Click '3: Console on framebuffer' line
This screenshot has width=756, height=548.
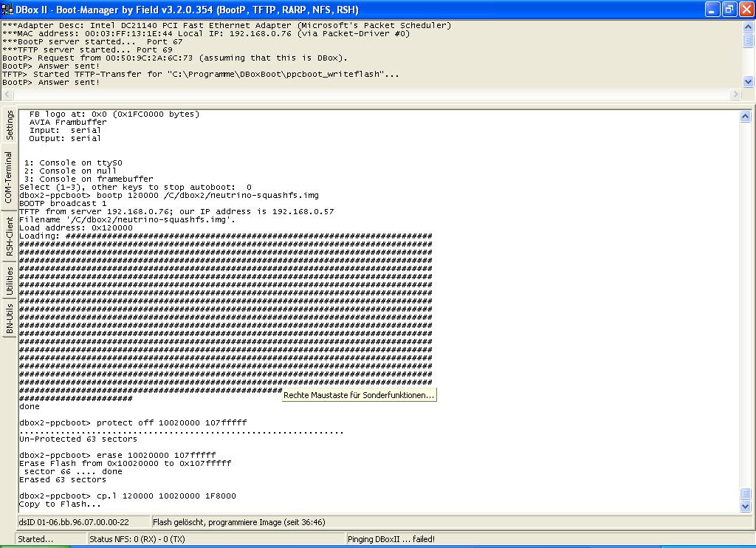(89, 179)
